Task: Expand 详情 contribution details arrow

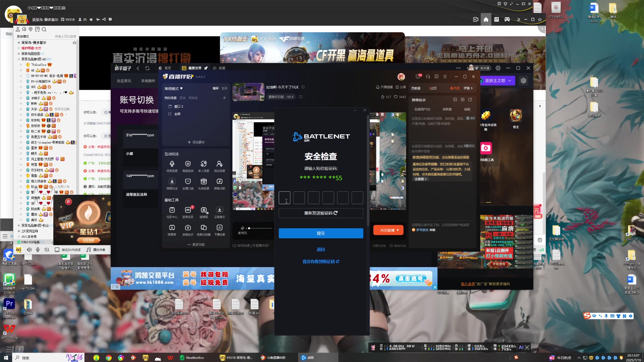Action: click(x=468, y=88)
